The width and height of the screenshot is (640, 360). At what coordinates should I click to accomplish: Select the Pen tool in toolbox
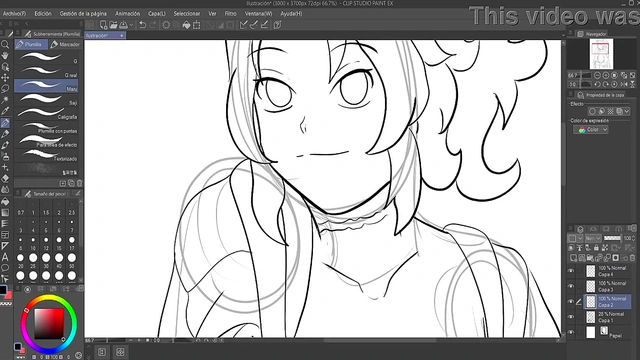point(5,122)
